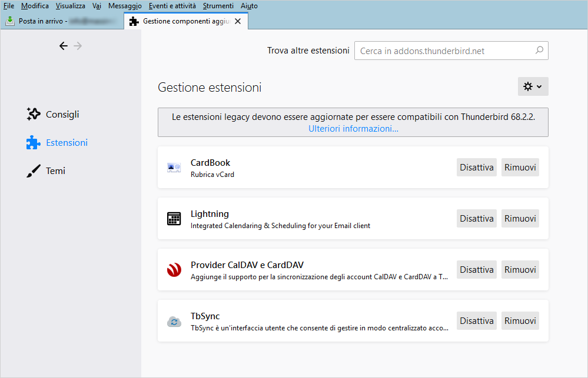
Task: Open the File menu
Action: pyautogui.click(x=9, y=6)
